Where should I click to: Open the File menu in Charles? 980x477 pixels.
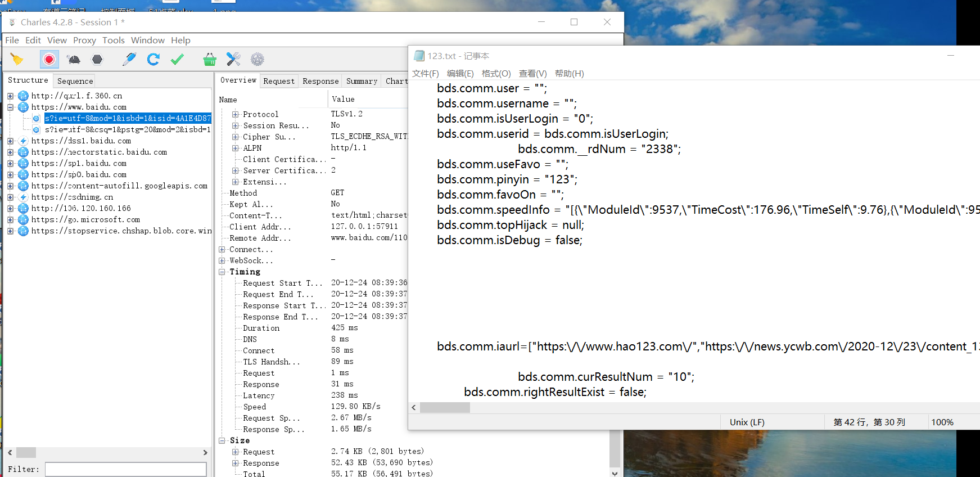(12, 40)
